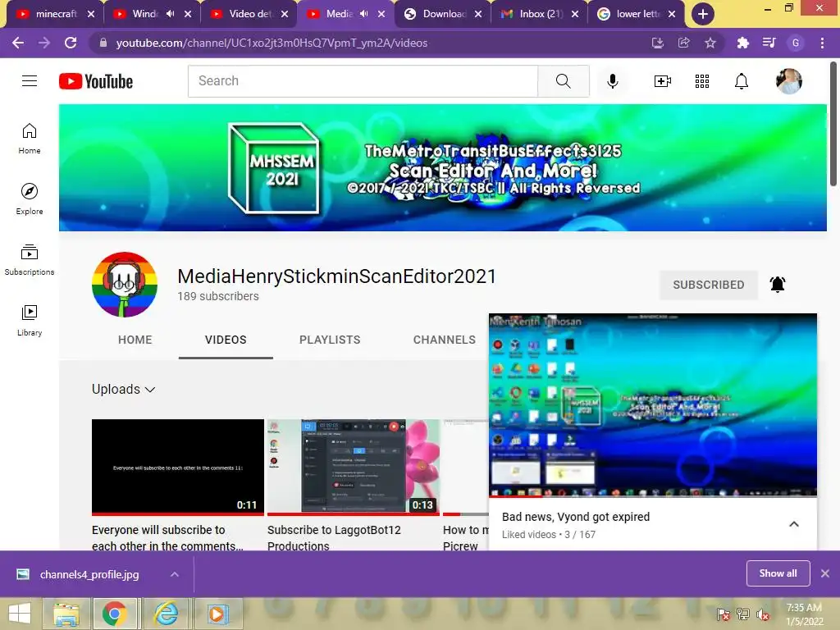Screen dimensions: 840x630
Task: Open the Extensions puzzle icon
Action: point(742,43)
